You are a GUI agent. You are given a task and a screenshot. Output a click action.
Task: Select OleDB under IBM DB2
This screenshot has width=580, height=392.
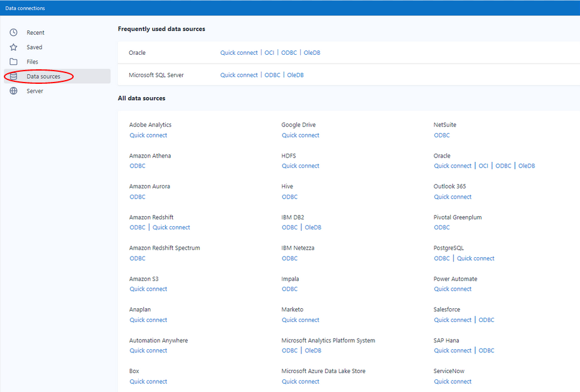tap(313, 227)
